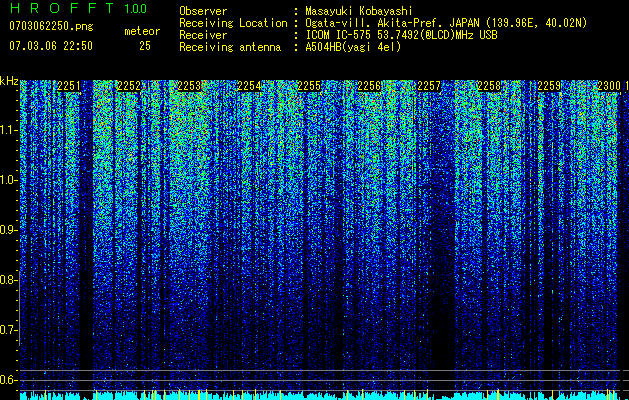Click the 2256 time marker

[x=369, y=86]
